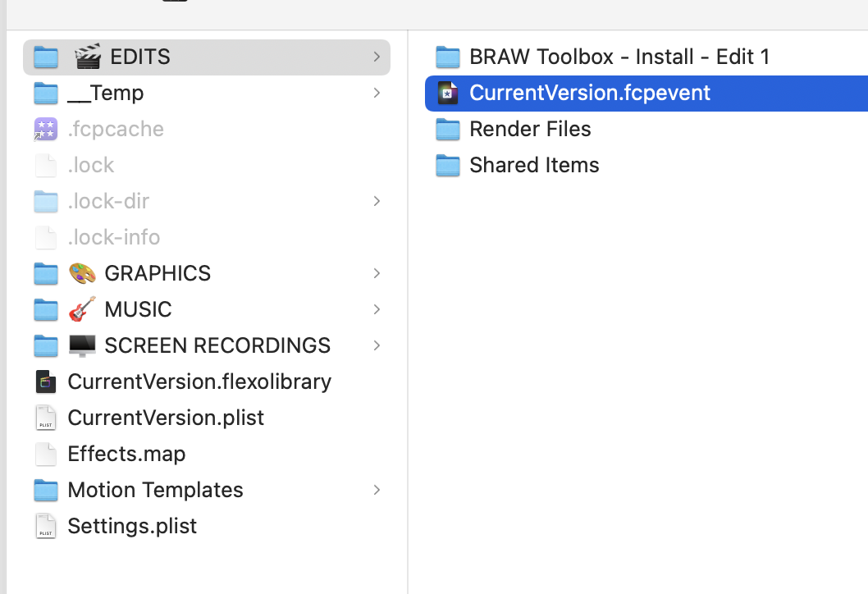The image size is (868, 594).
Task: Expand the Motion Templates folder chevron
Action: pyautogui.click(x=377, y=490)
